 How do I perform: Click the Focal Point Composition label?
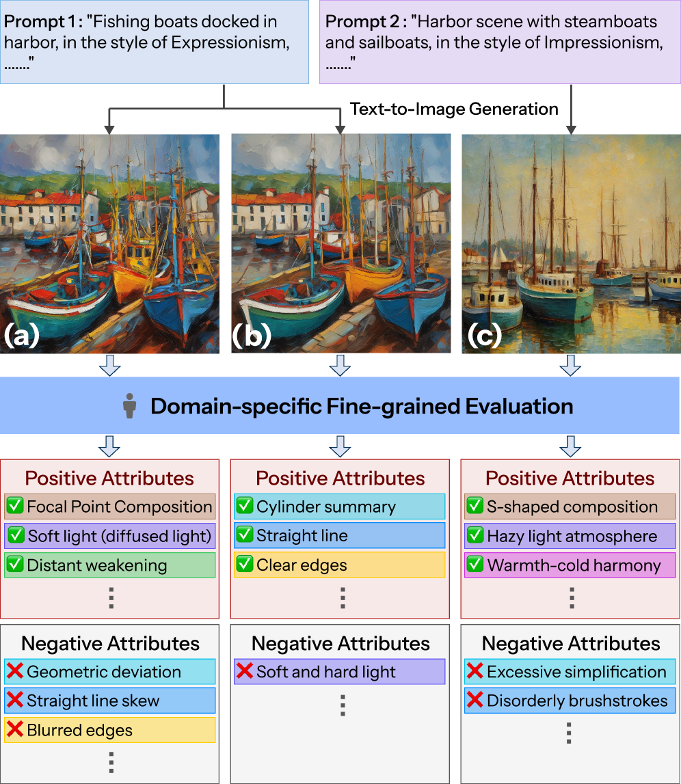(120, 506)
